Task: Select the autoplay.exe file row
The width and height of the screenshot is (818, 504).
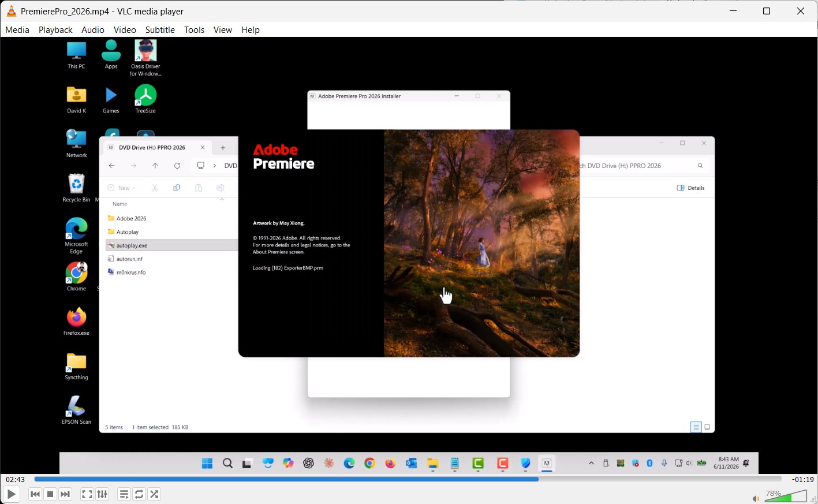Action: coord(172,245)
